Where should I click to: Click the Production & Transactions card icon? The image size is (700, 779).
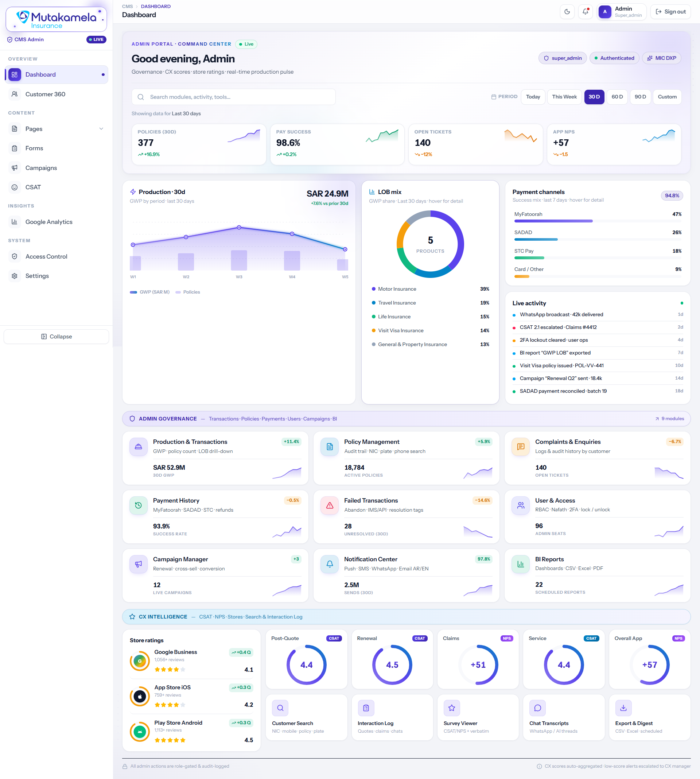tap(139, 447)
